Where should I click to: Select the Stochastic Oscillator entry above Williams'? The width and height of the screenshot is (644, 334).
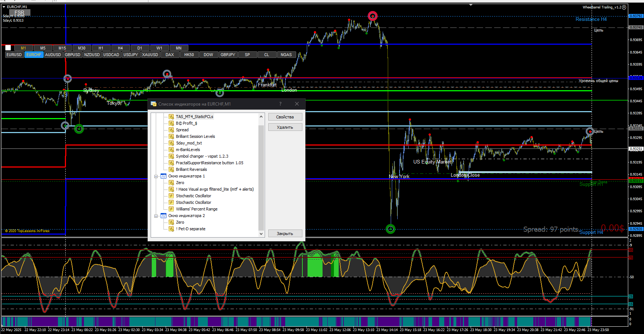point(193,202)
